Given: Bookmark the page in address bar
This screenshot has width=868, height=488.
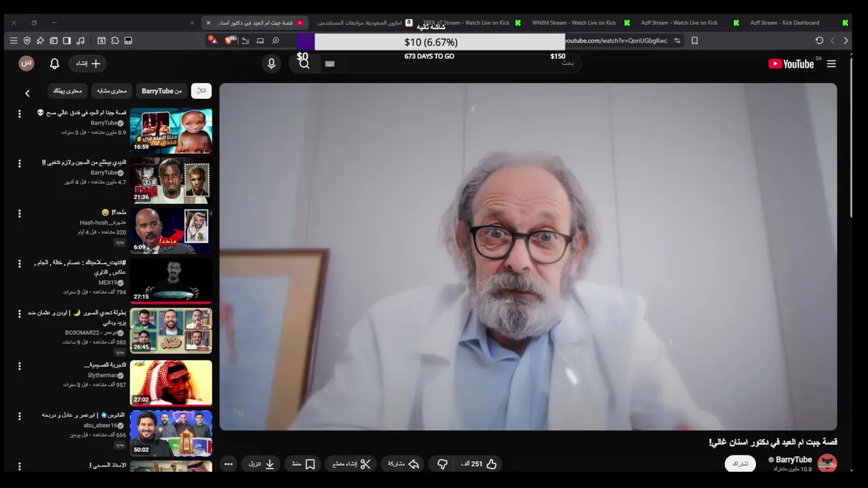Looking at the screenshot, I should 694,41.
